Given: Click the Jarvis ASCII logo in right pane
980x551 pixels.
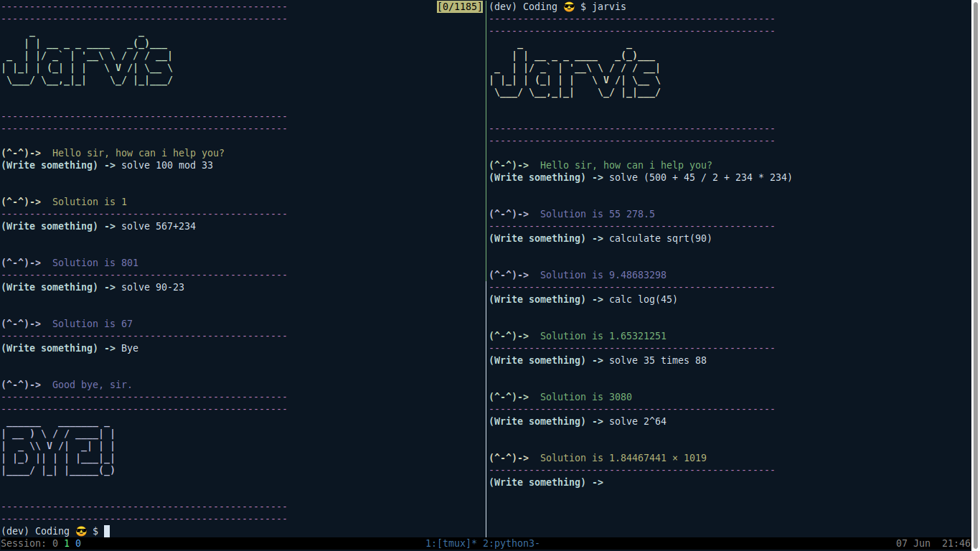Looking at the screenshot, I should pyautogui.click(x=575, y=73).
